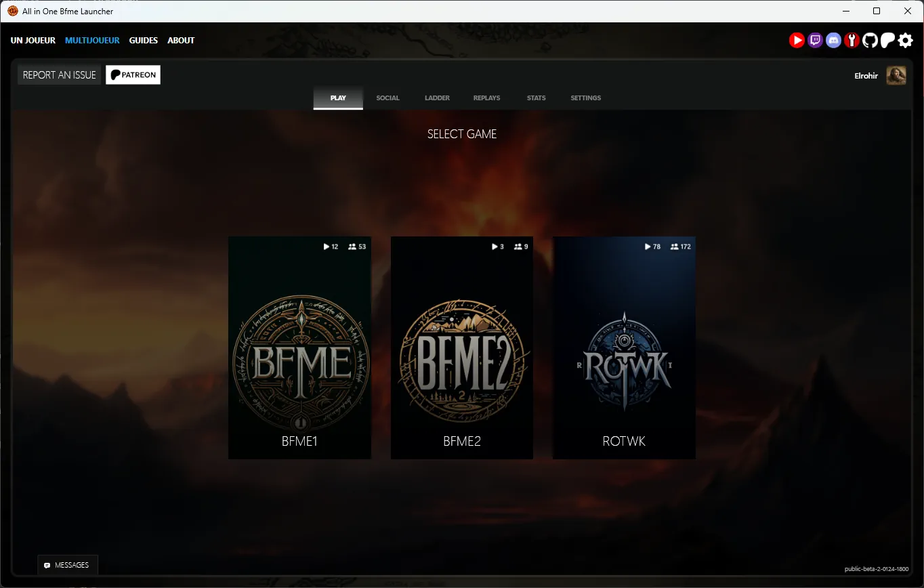Select the ROTWK game card
Viewport: 924px width, 588px height.
coord(624,348)
